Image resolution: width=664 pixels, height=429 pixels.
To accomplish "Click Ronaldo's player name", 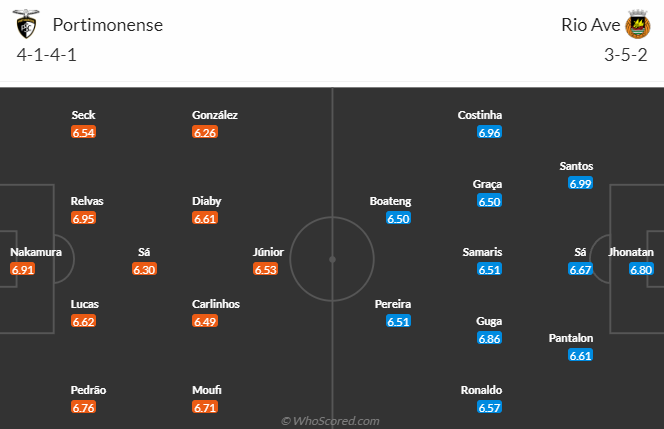I will click(x=481, y=390).
